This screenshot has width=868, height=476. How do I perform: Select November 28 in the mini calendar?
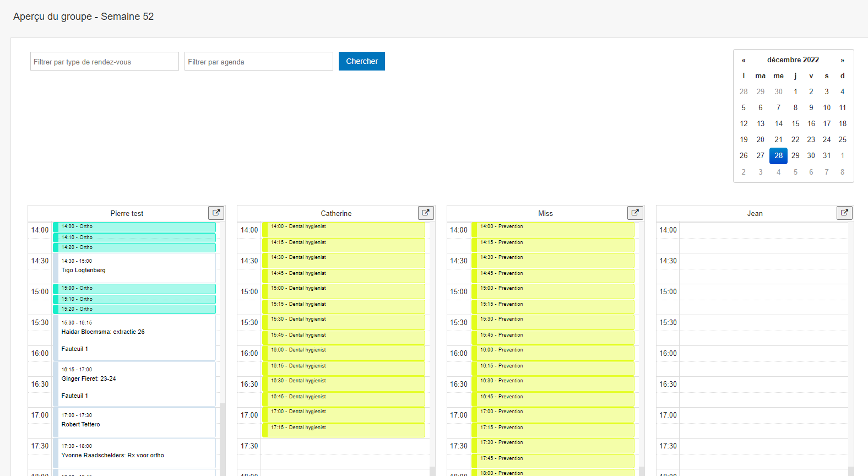click(x=744, y=92)
